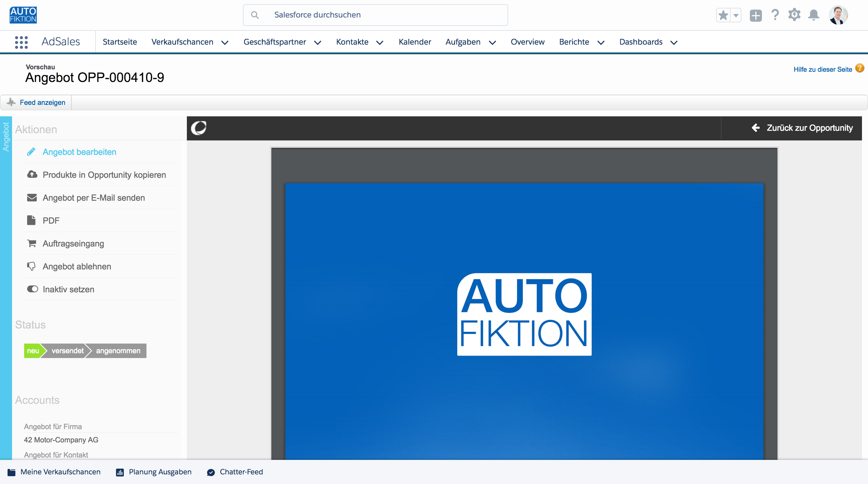Open the Kontakte tab
The image size is (868, 484).
coord(352,42)
